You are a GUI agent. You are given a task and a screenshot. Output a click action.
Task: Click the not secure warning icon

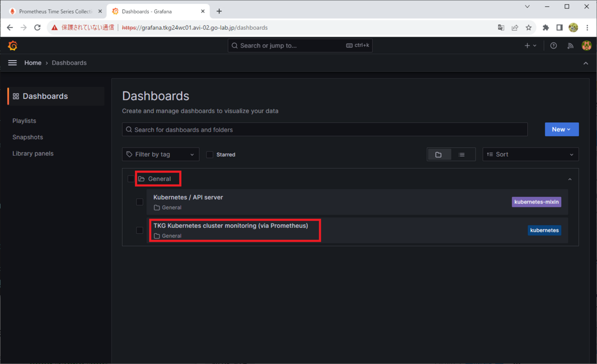click(x=55, y=28)
